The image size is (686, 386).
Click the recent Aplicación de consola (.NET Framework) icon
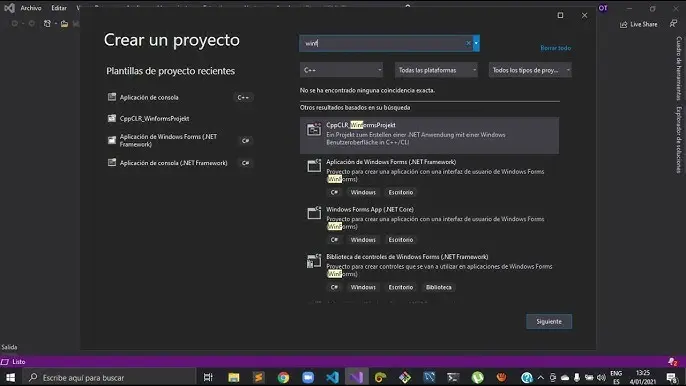(x=112, y=163)
